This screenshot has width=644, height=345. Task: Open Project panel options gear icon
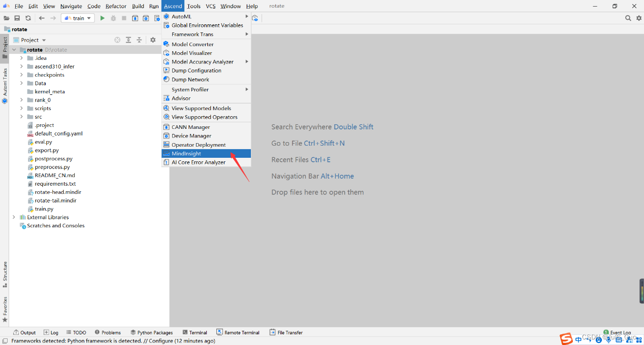153,40
